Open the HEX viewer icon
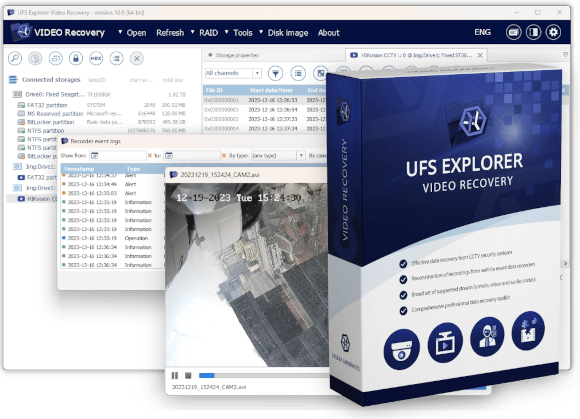580x419 pixels. pyautogui.click(x=96, y=58)
